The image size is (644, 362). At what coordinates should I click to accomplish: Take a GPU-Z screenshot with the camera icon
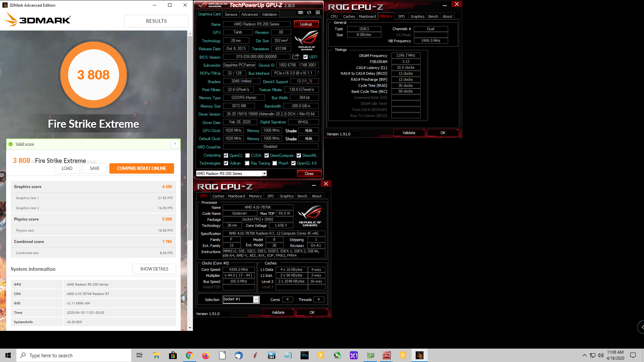tap(301, 13)
